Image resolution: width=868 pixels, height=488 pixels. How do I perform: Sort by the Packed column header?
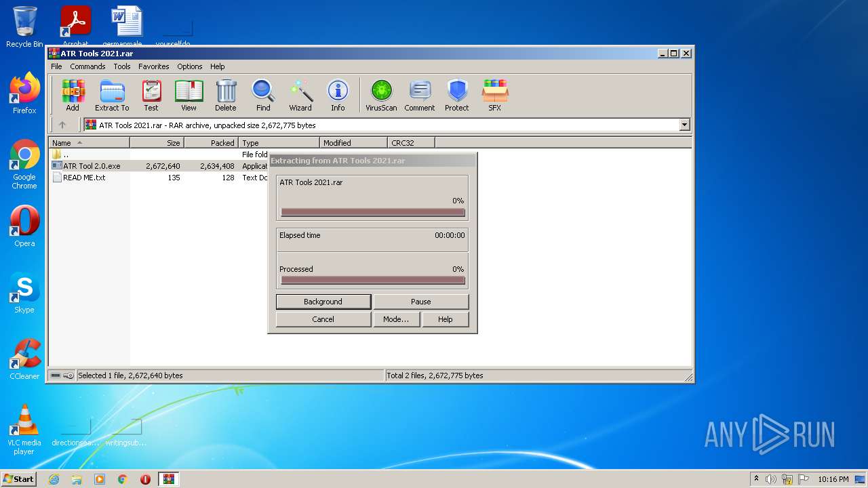211,143
